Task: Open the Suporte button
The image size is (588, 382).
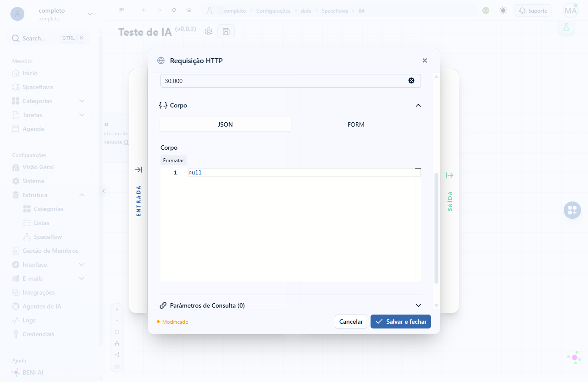Action: point(533,10)
